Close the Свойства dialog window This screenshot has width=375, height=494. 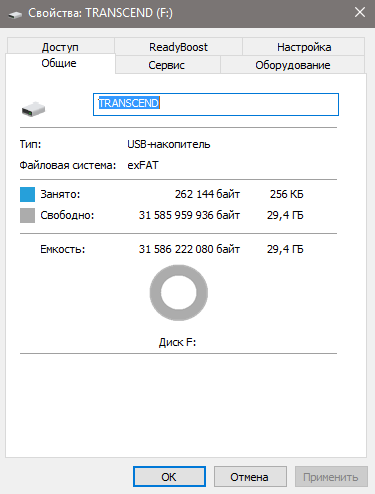coord(360,12)
